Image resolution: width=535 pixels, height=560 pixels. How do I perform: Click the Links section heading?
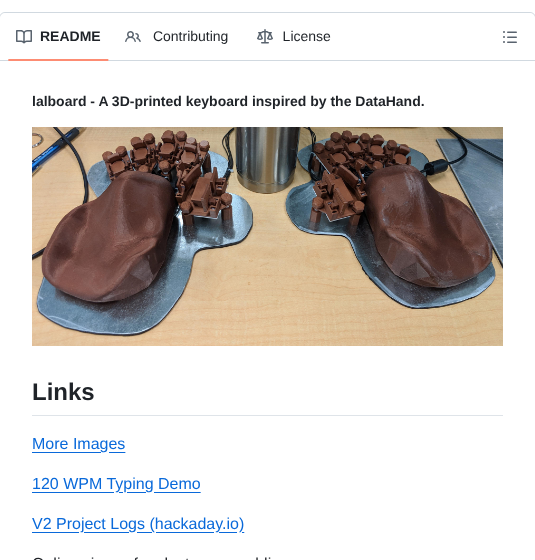pyautogui.click(x=63, y=392)
